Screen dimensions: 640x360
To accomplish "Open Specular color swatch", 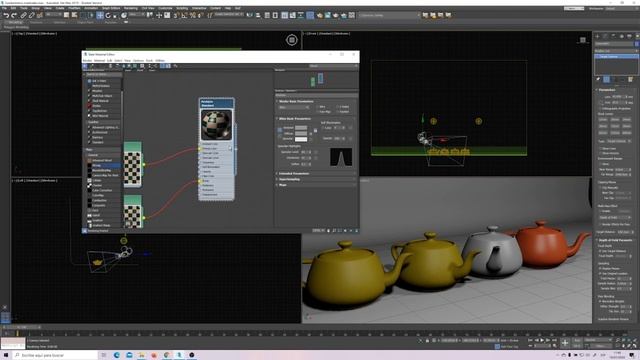I will pyautogui.click(x=301, y=139).
